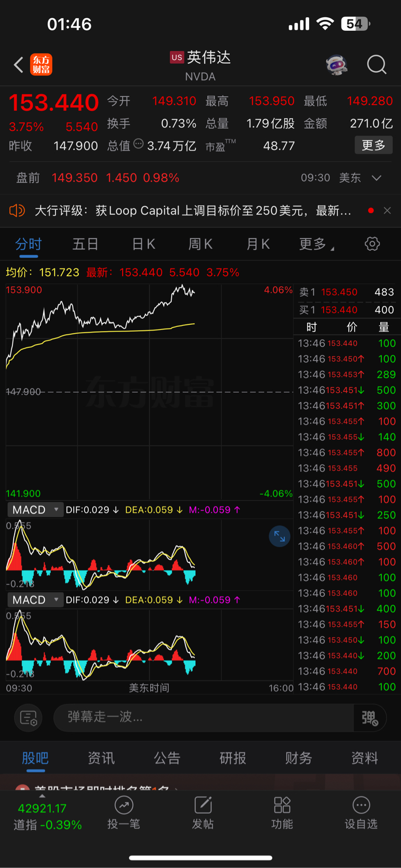Tap the back arrow icon
Image resolution: width=401 pixels, height=868 pixels.
[x=18, y=65]
